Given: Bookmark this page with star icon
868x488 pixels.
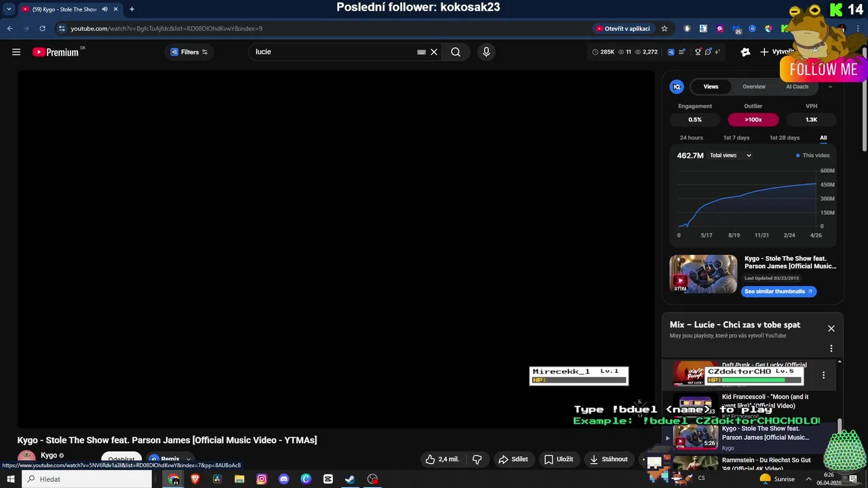Looking at the screenshot, I should click(665, 28).
